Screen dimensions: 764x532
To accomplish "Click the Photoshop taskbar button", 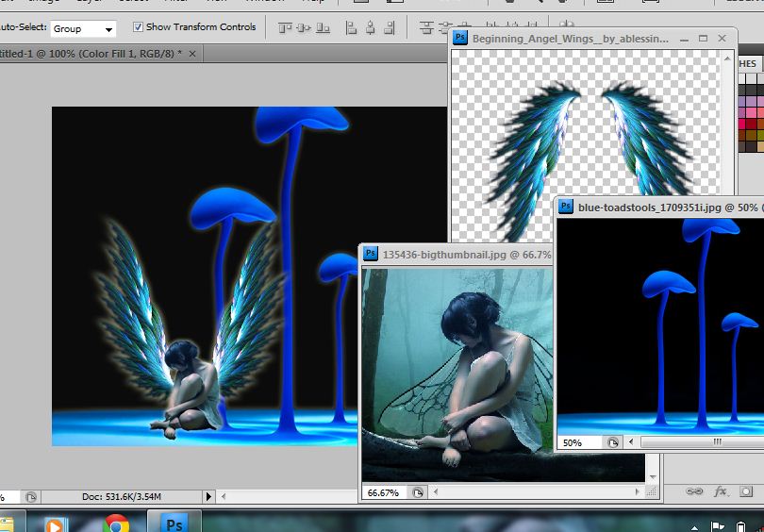I will [174, 523].
